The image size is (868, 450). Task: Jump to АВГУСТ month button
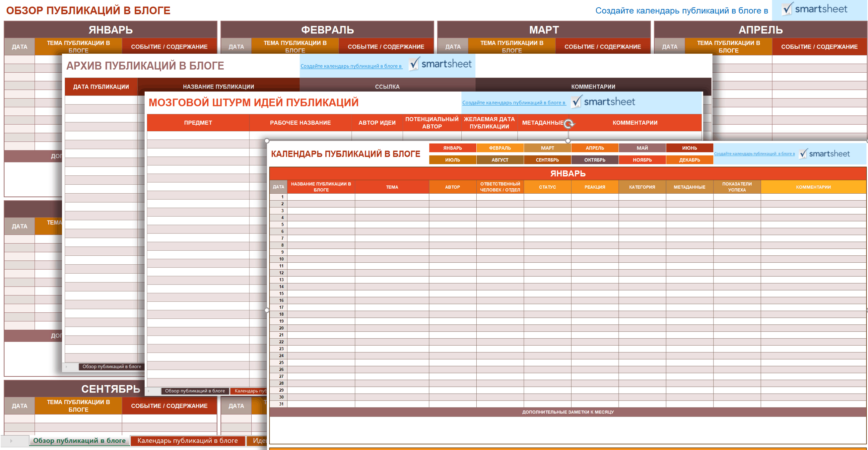tap(500, 160)
